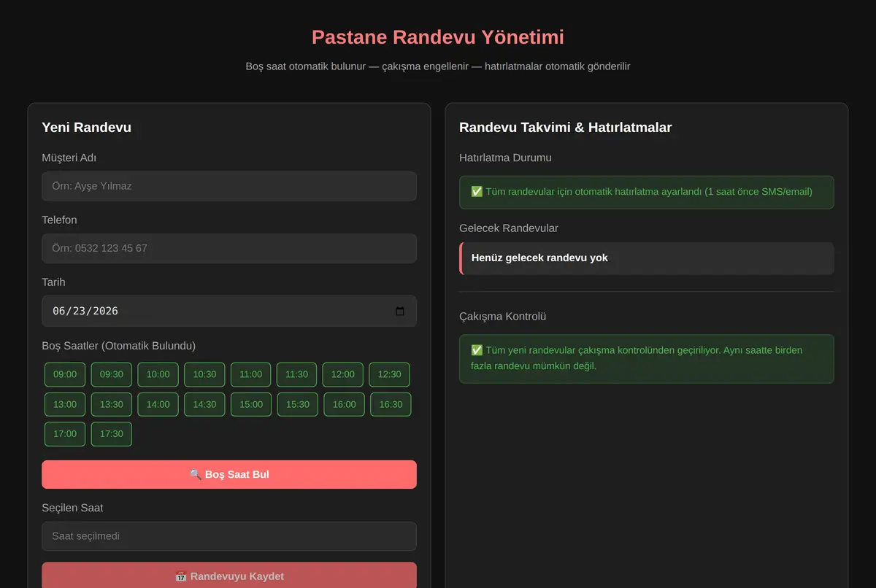Image resolution: width=876 pixels, height=588 pixels.
Task: Click the Müşteri Adı input field
Action: pyautogui.click(x=229, y=186)
